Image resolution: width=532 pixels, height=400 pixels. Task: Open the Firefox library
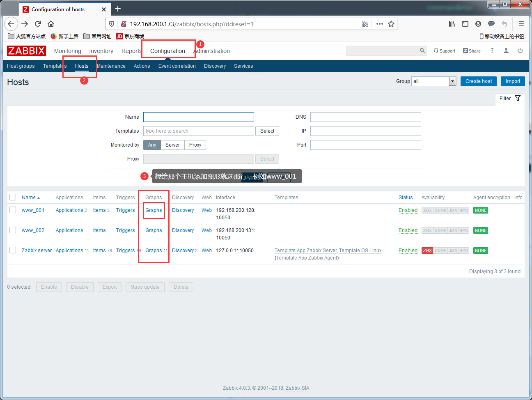point(452,24)
